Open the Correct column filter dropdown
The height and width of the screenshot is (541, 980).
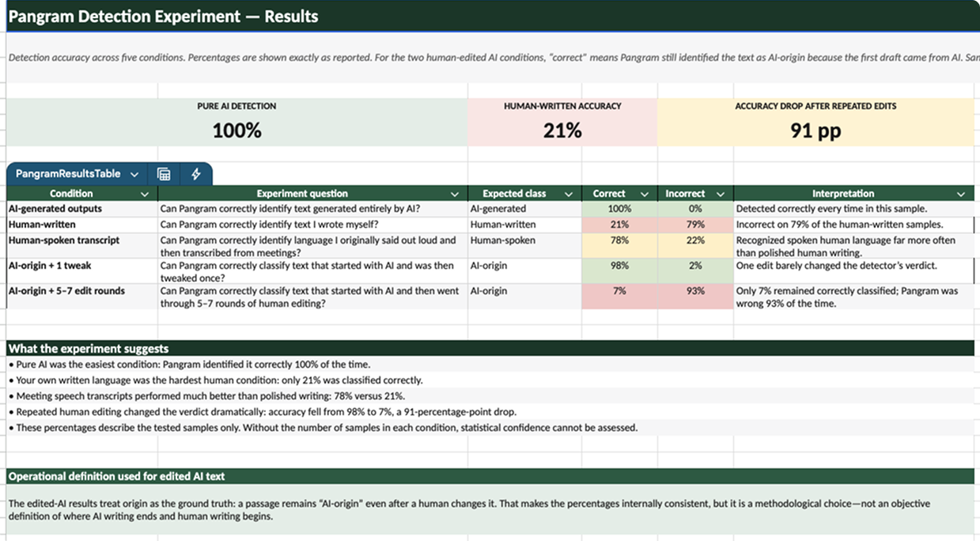(645, 194)
